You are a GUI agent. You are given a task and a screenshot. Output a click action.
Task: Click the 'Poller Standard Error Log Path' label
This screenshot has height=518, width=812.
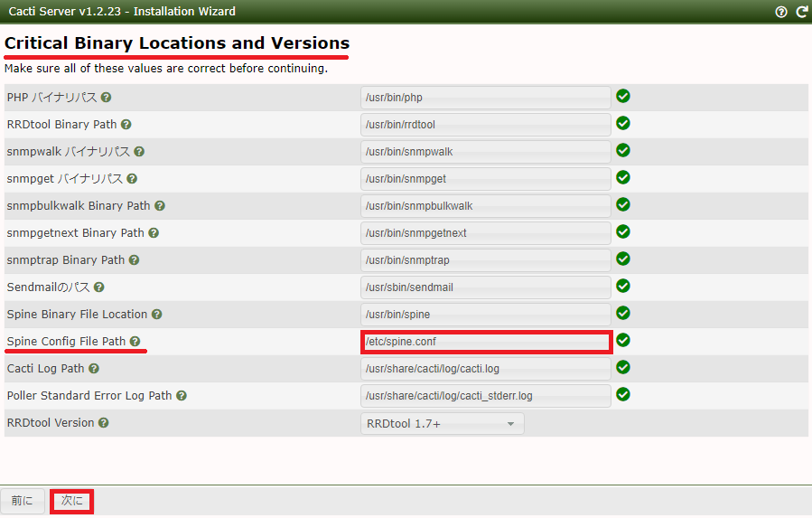click(x=89, y=396)
